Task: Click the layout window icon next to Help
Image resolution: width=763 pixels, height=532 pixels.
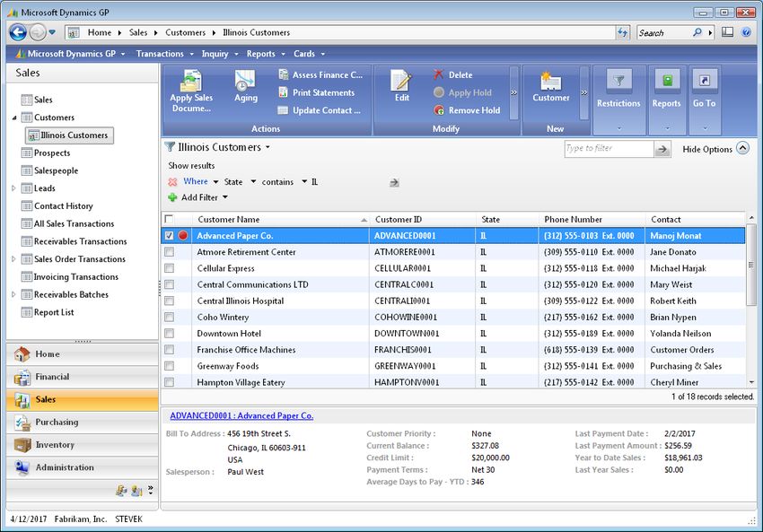Action: point(727,32)
